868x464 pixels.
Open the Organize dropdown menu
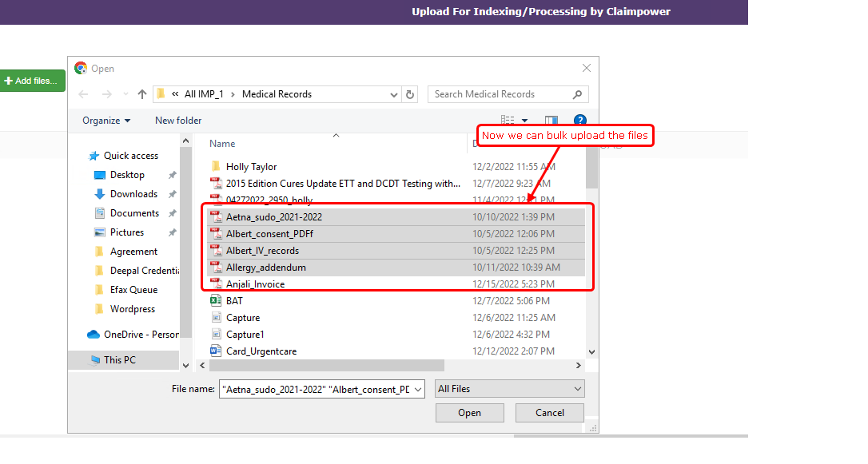[x=106, y=121]
